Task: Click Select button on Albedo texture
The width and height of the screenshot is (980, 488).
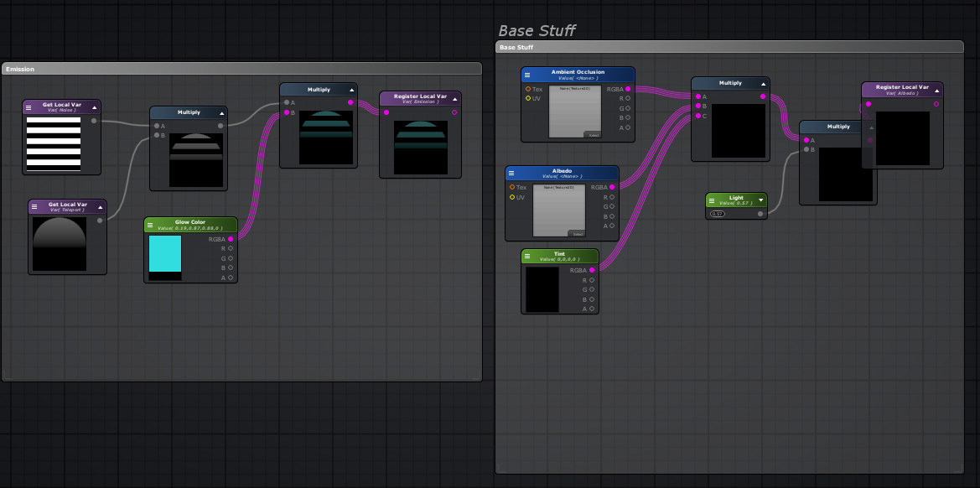Action: click(576, 234)
